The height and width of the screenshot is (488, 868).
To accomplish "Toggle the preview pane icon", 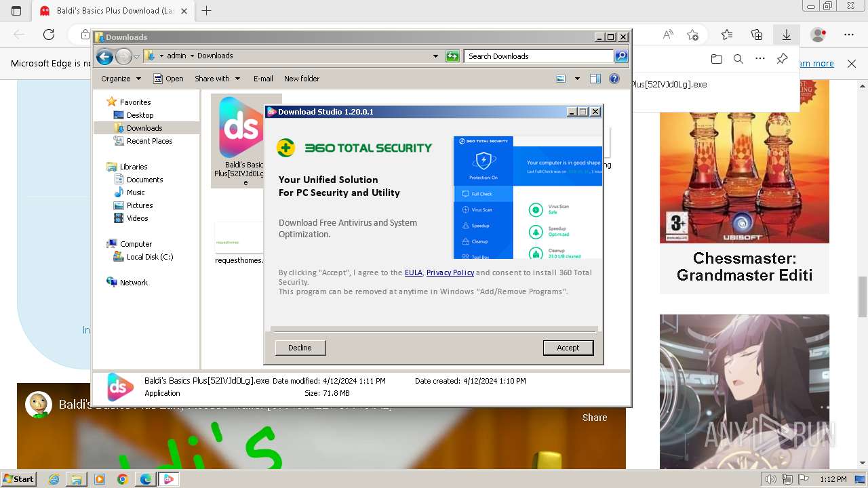I will (x=595, y=79).
